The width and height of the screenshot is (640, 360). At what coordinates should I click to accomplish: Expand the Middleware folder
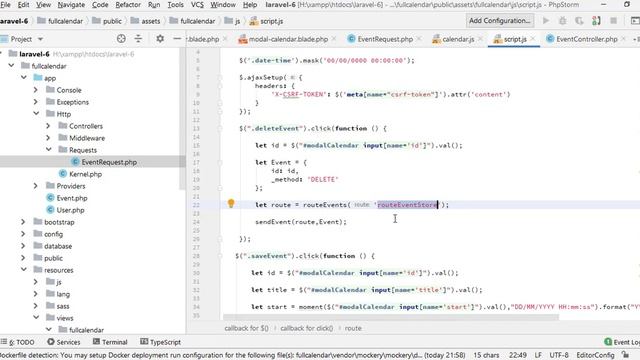[48, 138]
